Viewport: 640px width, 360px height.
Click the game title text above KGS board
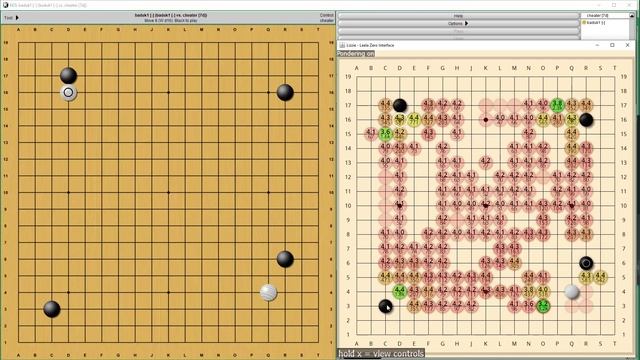(171, 15)
